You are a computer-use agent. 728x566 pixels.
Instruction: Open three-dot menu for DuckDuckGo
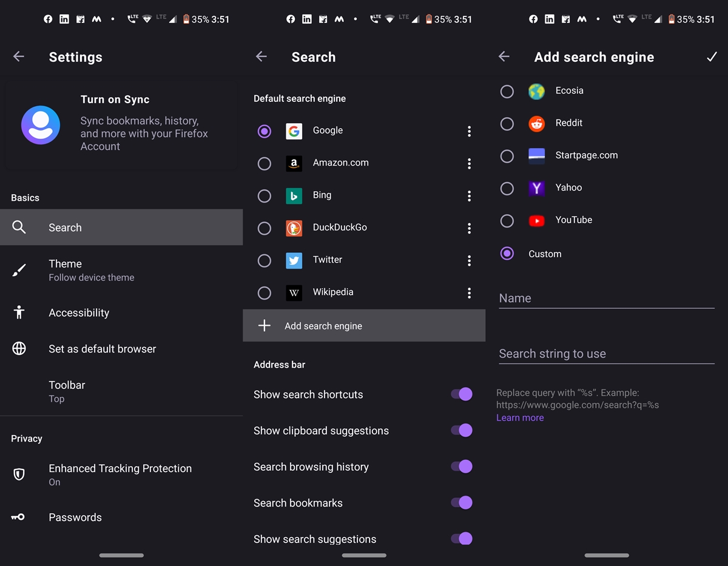pos(469,228)
